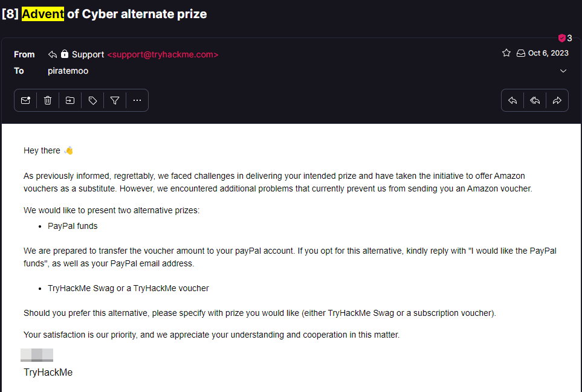Move email to folder using the move icon
Screen dimensions: 582x392
click(70, 100)
